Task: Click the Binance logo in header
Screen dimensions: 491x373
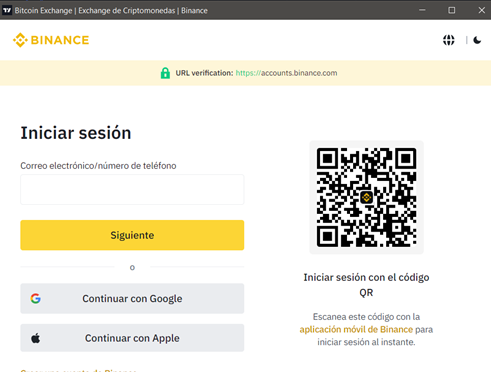Action: (x=51, y=40)
